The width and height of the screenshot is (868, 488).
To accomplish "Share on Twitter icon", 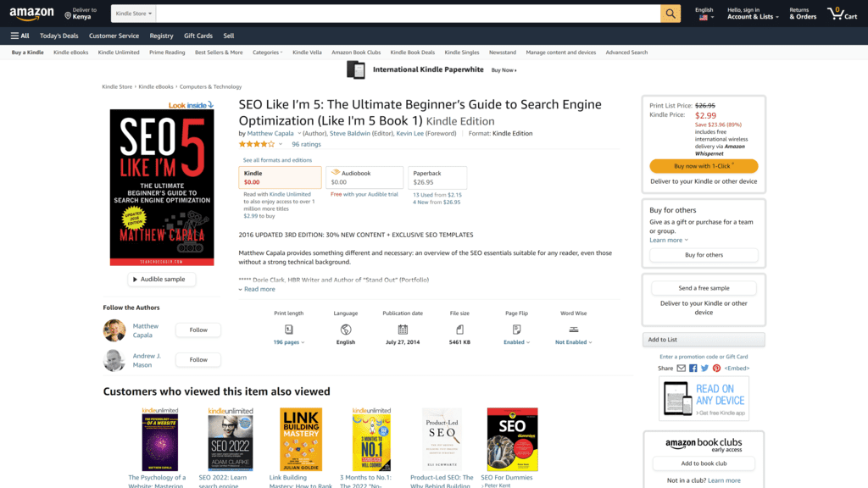I will click(x=704, y=368).
